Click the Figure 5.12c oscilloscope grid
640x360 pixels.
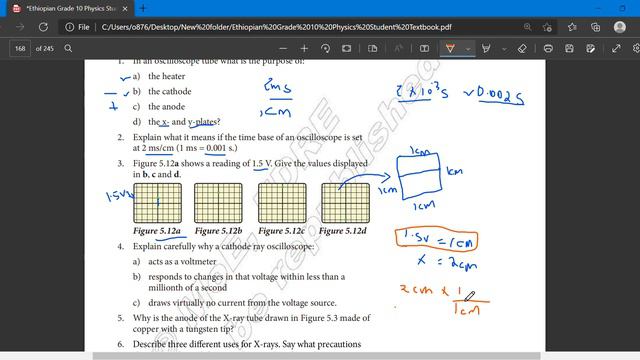[x=282, y=203]
